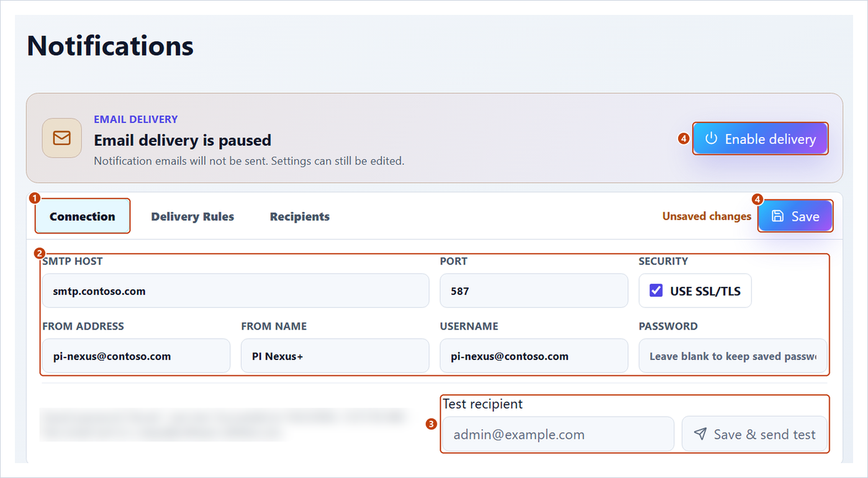This screenshot has height=478, width=868.
Task: Click the Enable delivery button
Action: (761, 138)
